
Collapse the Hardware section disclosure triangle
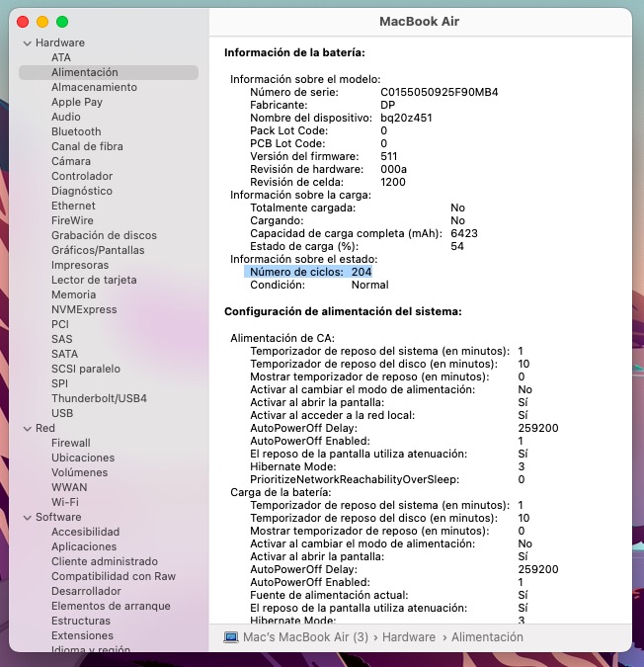[x=27, y=43]
